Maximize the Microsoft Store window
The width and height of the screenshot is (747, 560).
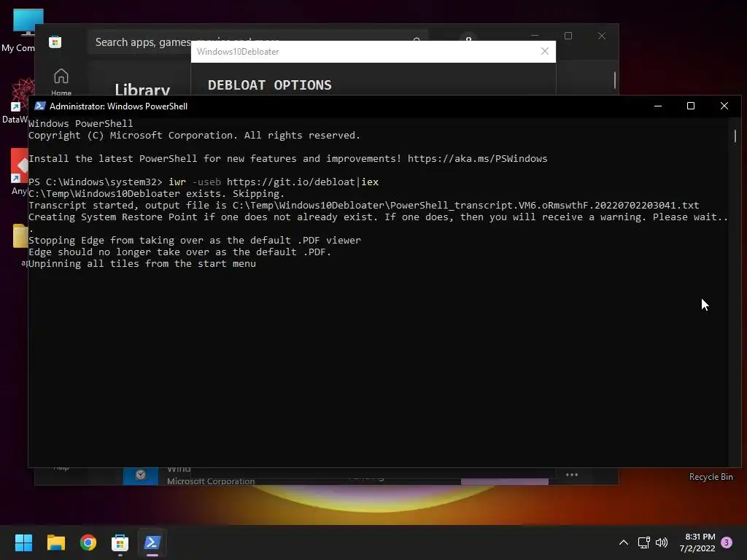tap(568, 36)
